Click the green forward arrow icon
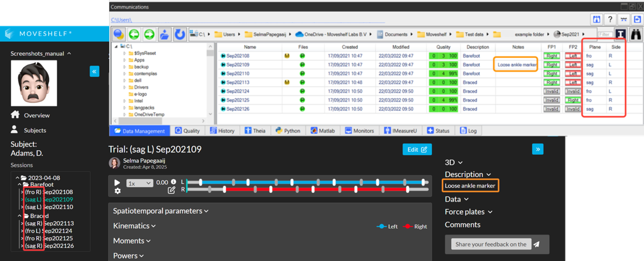Image resolution: width=644 pixels, height=261 pixels. tap(149, 34)
